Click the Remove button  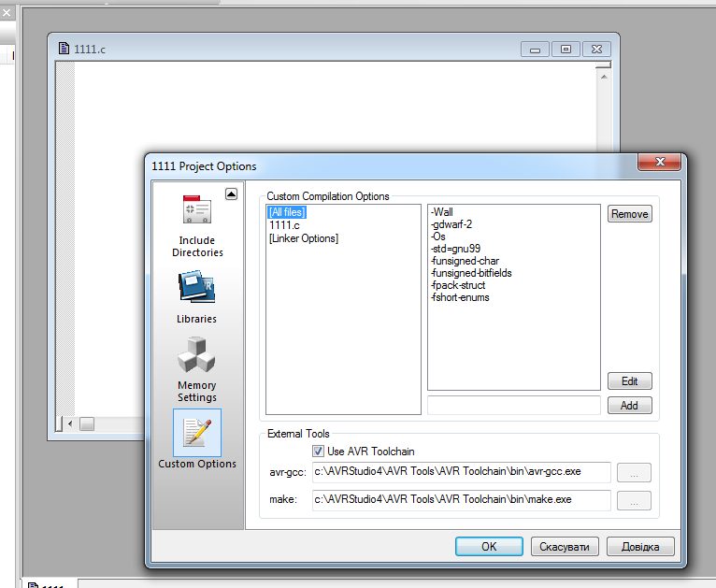coord(630,214)
